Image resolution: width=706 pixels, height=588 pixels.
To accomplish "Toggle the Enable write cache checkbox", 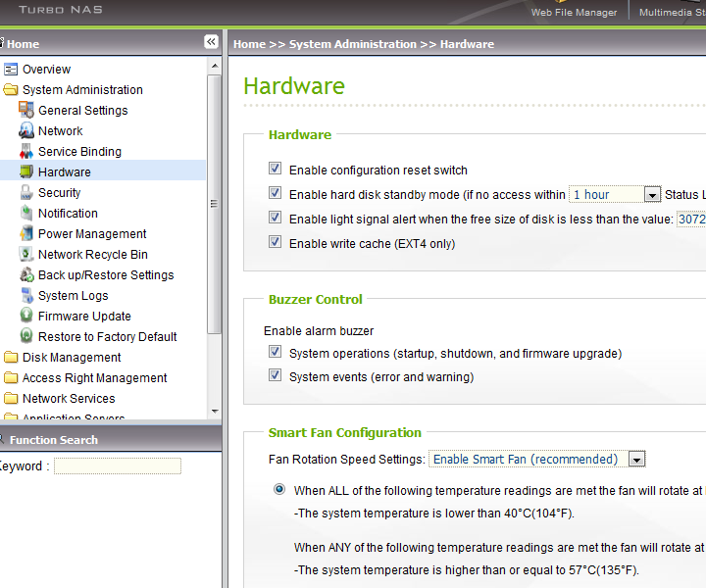I will pos(275,243).
